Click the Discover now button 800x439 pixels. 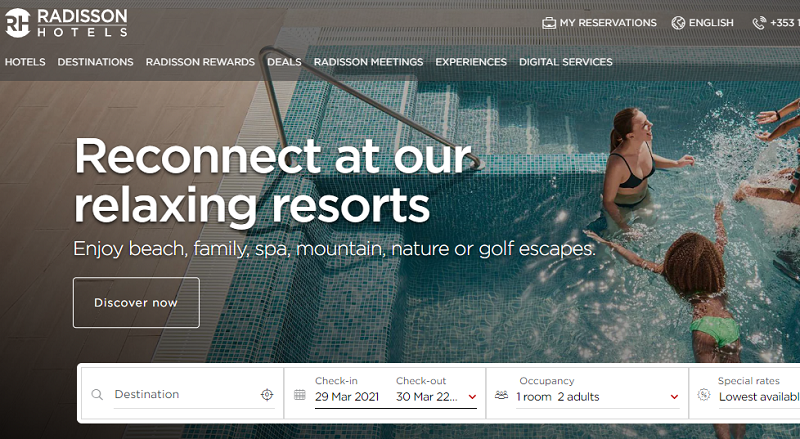pos(136,303)
